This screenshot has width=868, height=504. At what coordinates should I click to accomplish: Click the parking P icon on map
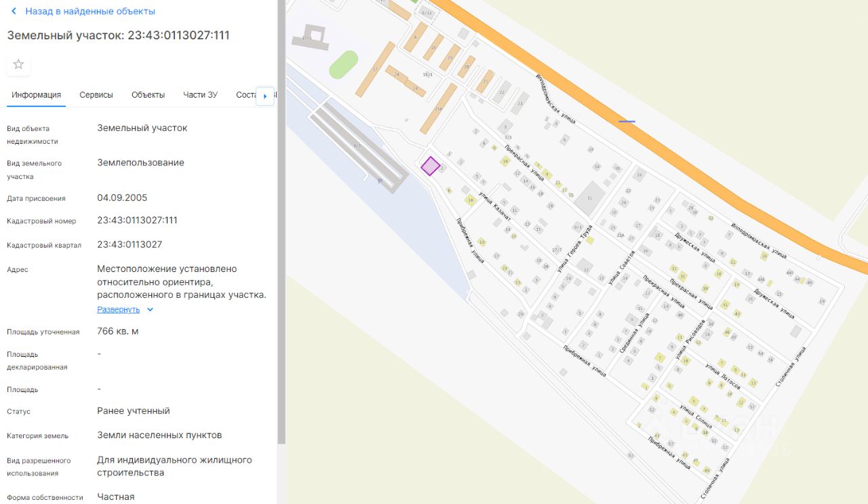point(380,180)
